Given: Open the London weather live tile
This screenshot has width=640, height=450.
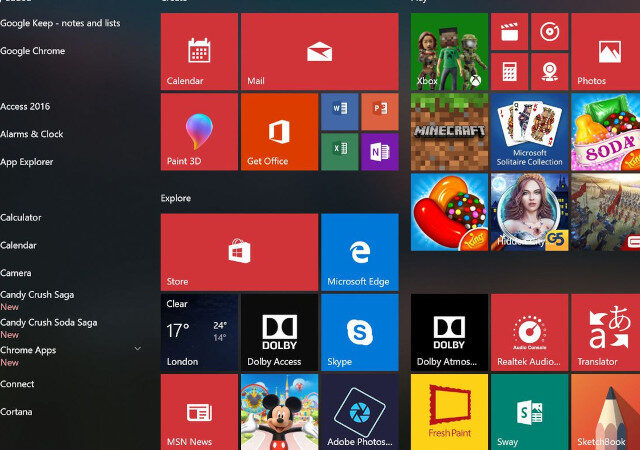Looking at the screenshot, I should [x=199, y=332].
